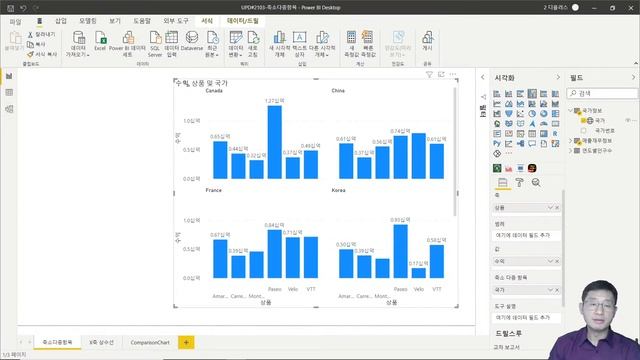The width and height of the screenshot is (640, 360).
Task: Open the Format paint roller pane tab
Action: [519, 182]
